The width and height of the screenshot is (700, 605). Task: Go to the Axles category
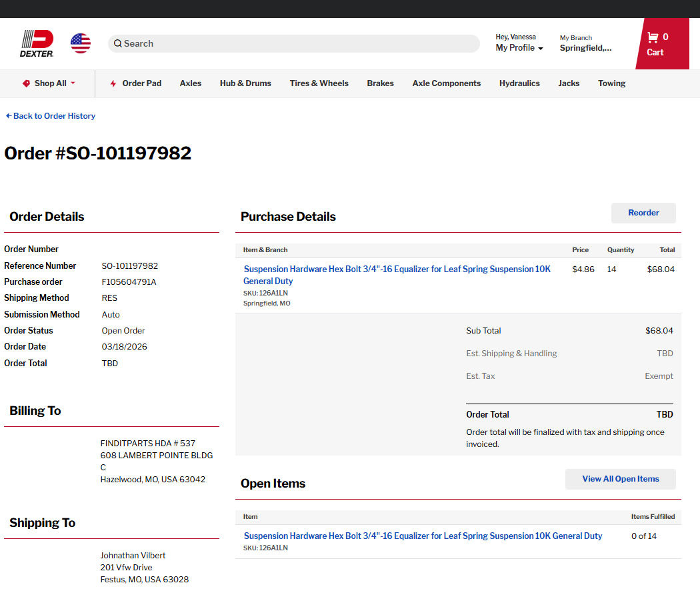click(x=191, y=83)
